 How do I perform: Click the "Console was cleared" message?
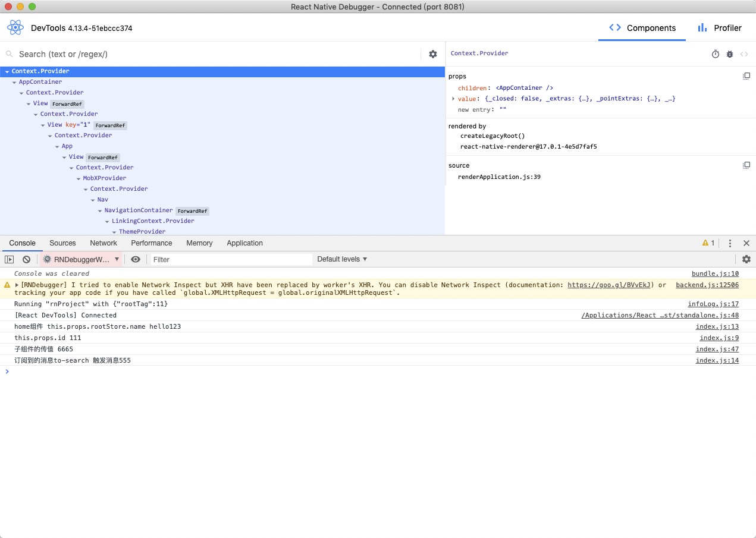tap(52, 273)
